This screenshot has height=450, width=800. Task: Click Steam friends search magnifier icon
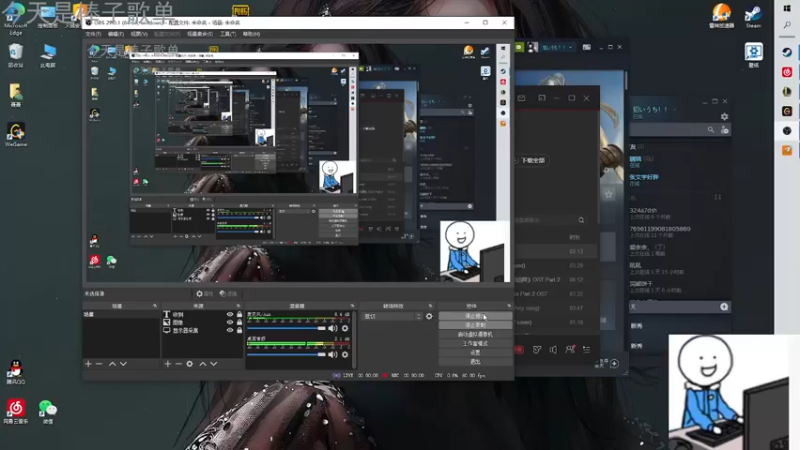click(711, 130)
